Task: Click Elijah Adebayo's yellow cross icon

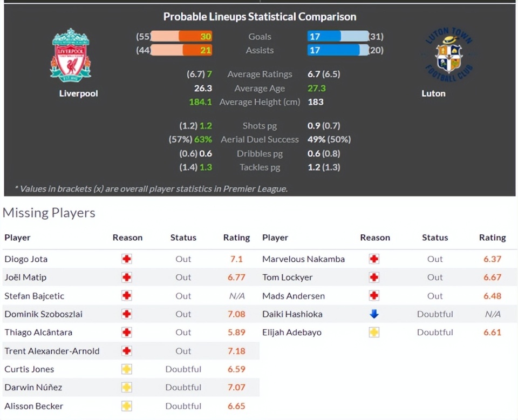Action: [374, 333]
